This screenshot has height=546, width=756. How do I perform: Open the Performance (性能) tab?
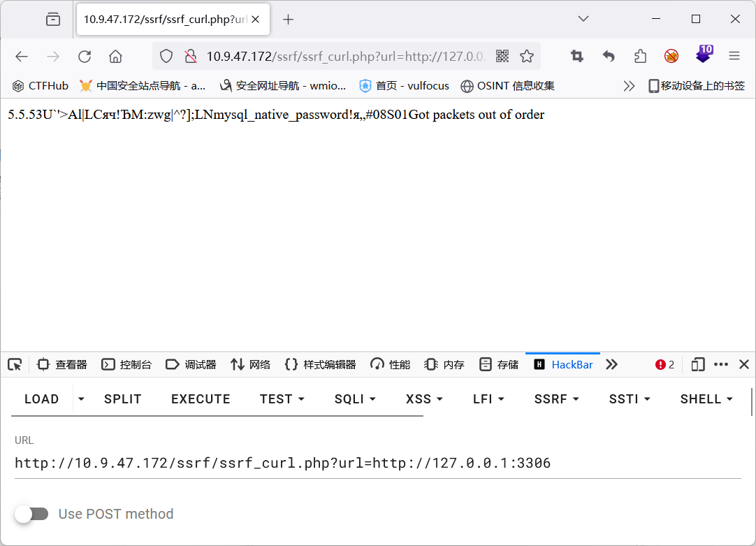coord(390,365)
